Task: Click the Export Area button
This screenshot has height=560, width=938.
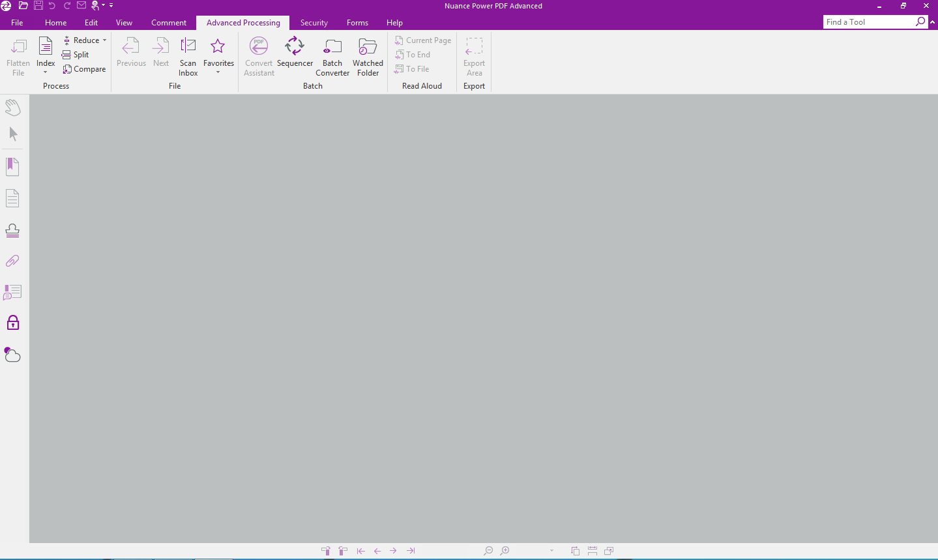Action: (474, 57)
